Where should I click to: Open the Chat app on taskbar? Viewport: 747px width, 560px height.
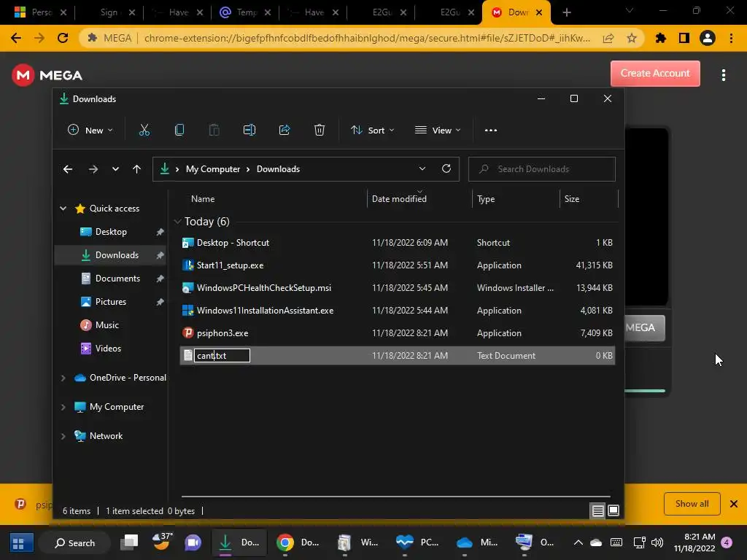click(x=193, y=542)
